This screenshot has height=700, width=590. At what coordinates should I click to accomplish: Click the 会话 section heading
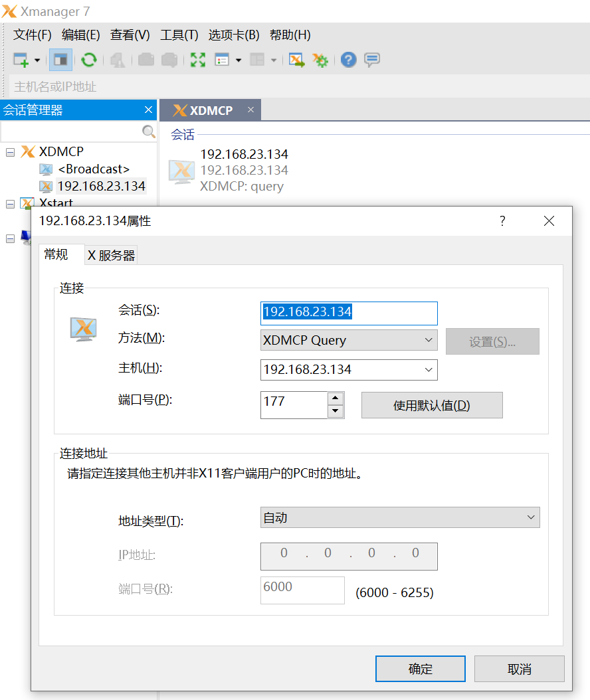click(x=183, y=134)
